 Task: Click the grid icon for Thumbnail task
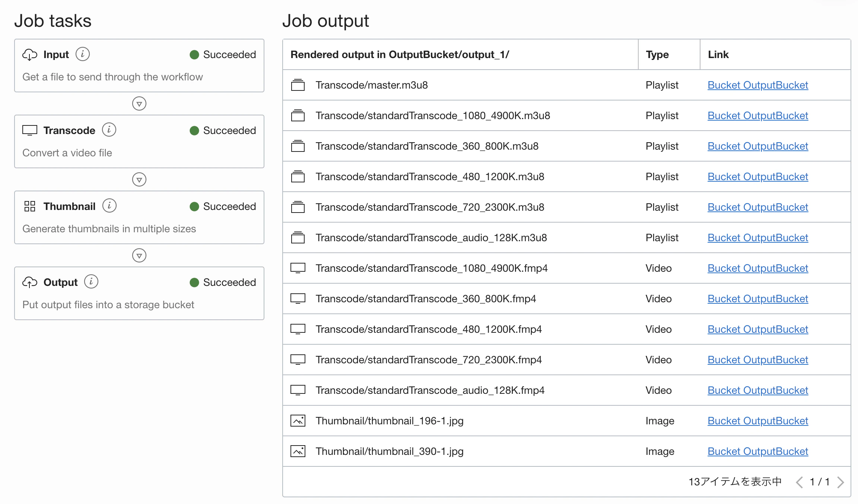[x=30, y=206]
